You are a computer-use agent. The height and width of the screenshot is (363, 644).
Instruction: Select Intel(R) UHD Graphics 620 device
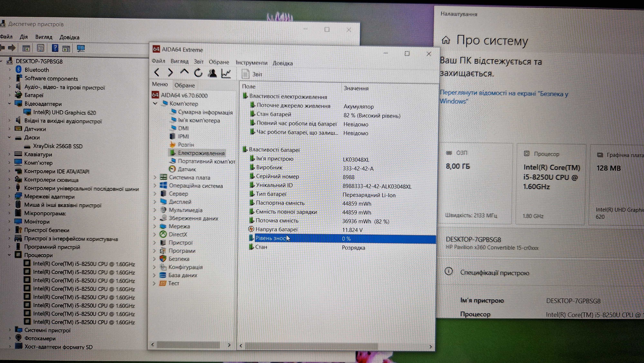point(64,112)
